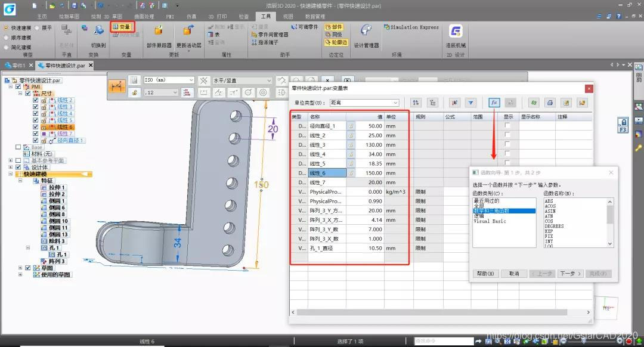The image size is (644, 347).
Task: Toggle the 设计体 checkbox
Action: 18,167
